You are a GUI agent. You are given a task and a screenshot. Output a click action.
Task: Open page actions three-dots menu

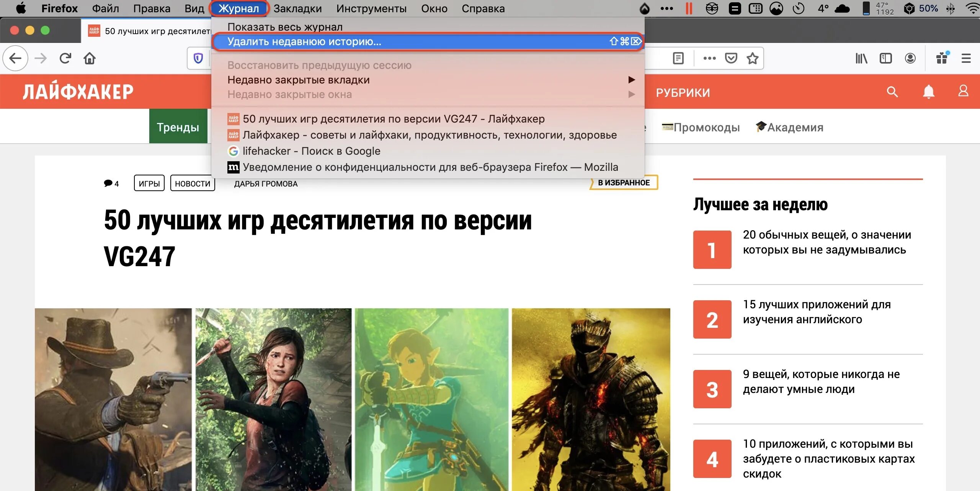click(709, 58)
